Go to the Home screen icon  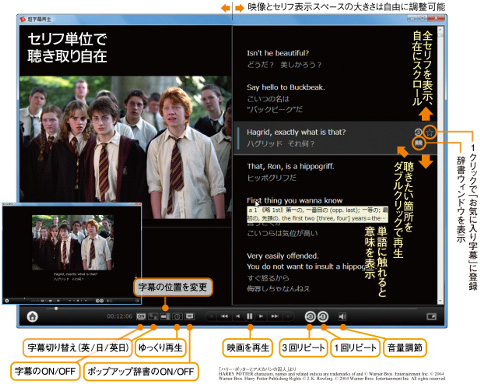32,316
